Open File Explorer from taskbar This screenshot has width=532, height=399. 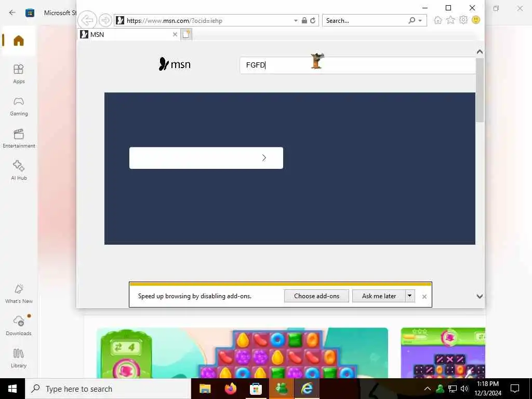205,389
